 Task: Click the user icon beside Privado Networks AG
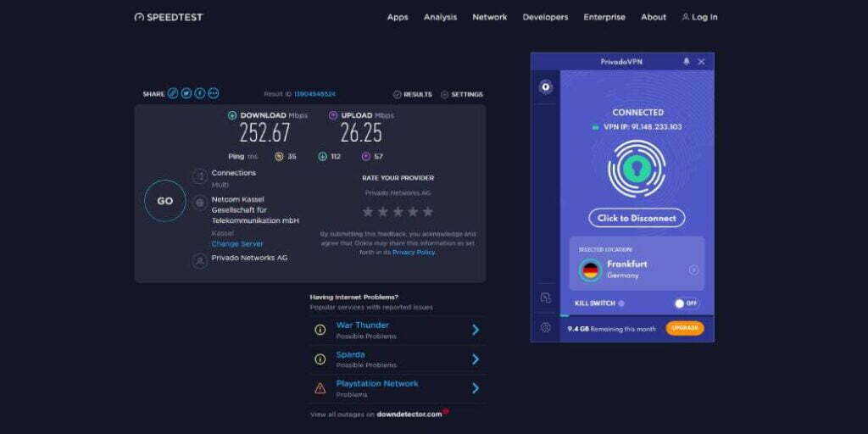click(x=200, y=261)
